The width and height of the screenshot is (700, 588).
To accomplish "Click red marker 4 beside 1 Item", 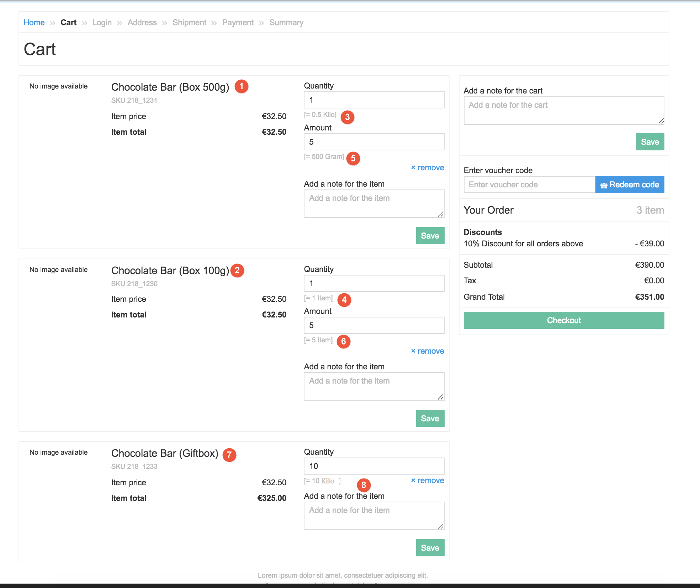I will pyautogui.click(x=344, y=300).
